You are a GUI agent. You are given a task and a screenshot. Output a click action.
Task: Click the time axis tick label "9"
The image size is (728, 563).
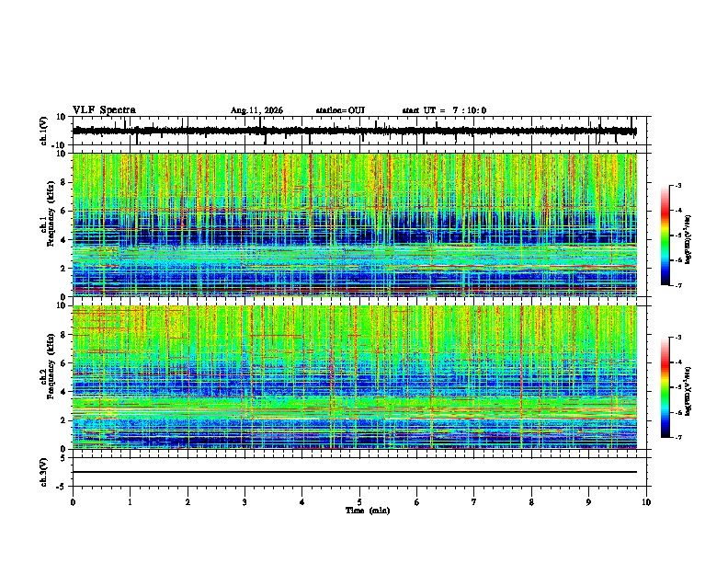tap(588, 502)
